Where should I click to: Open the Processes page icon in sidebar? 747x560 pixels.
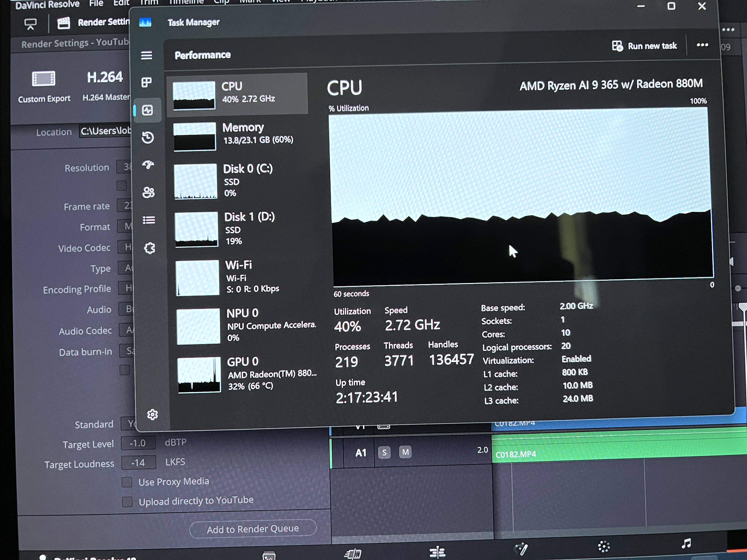(x=146, y=82)
